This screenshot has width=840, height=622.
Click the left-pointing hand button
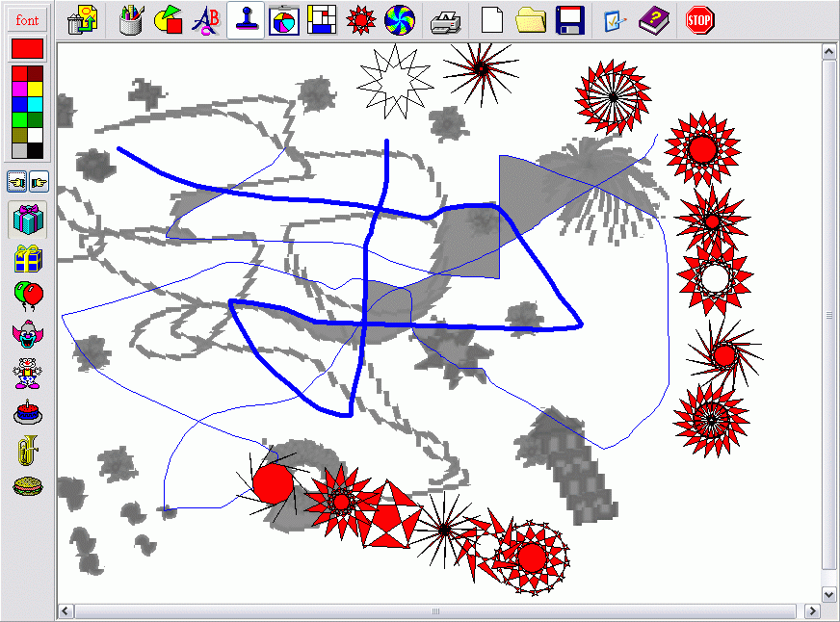pyautogui.click(x=16, y=182)
